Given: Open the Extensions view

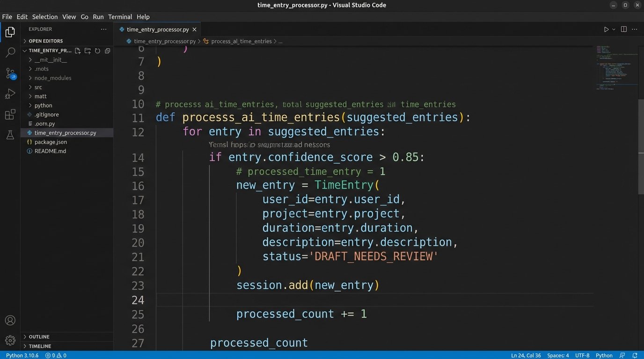Looking at the screenshot, I should [10, 115].
